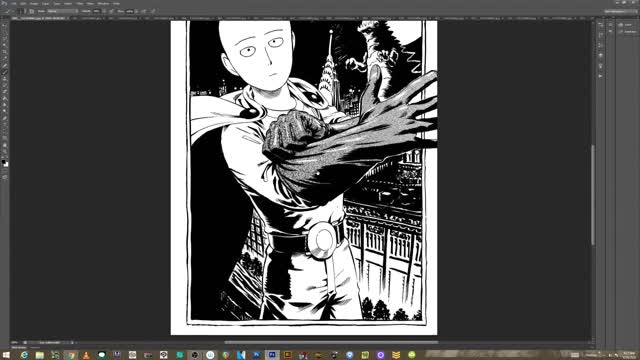Open File Explorer from the taskbar

click(x=40, y=355)
